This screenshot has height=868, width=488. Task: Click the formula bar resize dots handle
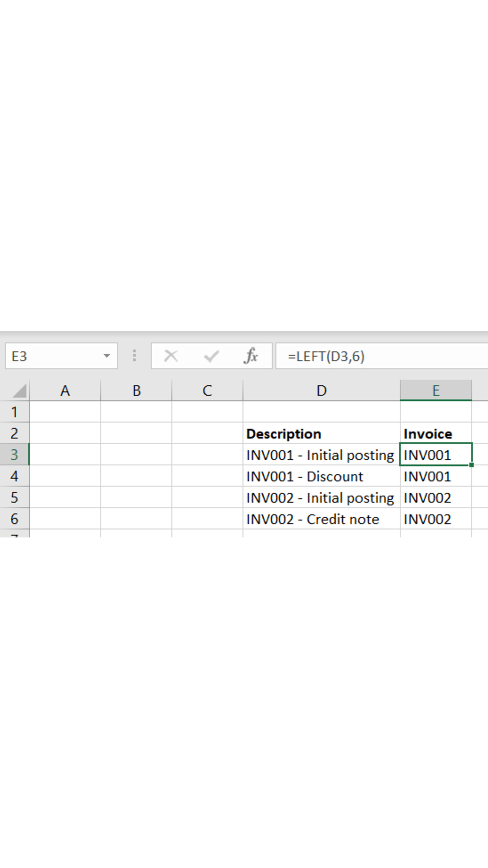(x=135, y=356)
